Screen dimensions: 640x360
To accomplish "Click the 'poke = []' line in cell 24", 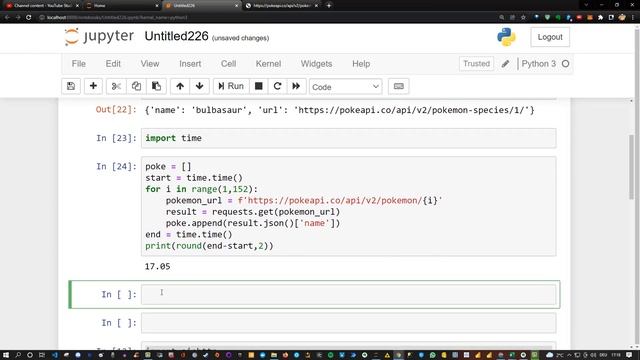I will (x=168, y=167).
